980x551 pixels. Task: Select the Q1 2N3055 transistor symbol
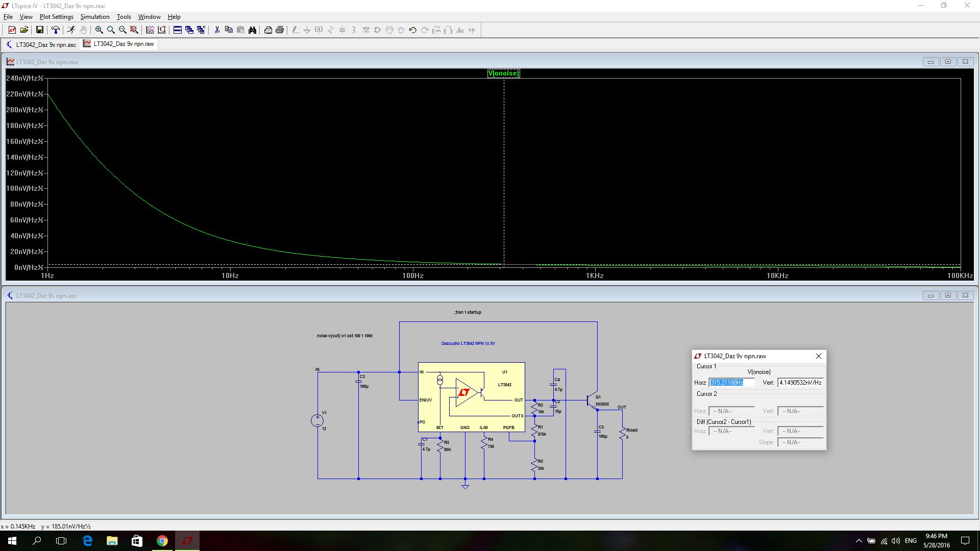coord(593,400)
